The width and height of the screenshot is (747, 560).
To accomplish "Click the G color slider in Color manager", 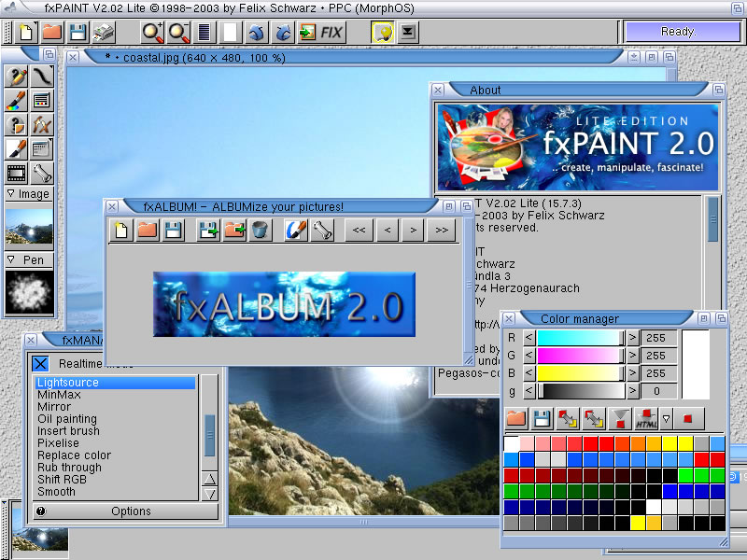I will (581, 356).
